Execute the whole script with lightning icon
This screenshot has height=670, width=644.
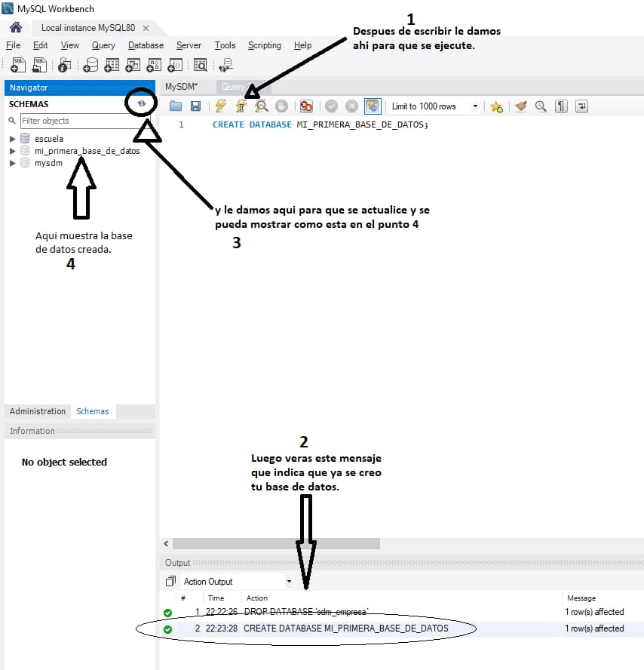click(x=221, y=106)
